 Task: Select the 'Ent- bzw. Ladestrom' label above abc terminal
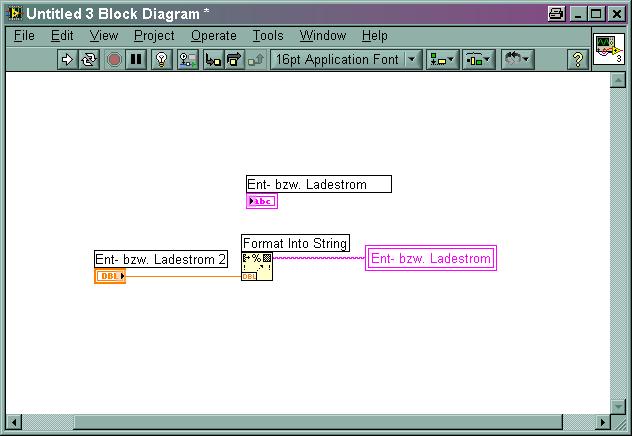click(x=319, y=184)
